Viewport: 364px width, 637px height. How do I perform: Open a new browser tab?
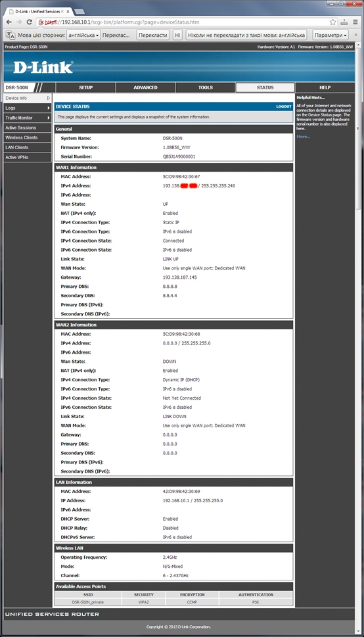[x=80, y=11]
